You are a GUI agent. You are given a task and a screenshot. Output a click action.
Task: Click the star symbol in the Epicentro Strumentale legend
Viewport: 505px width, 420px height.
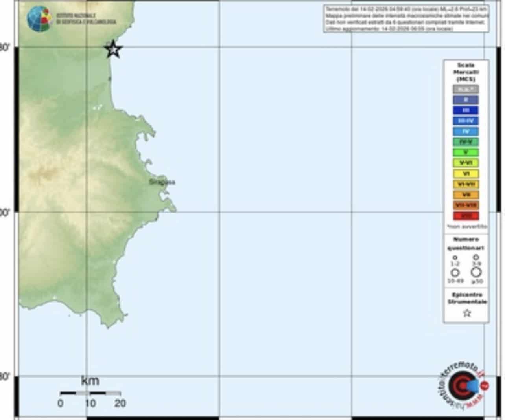[467, 313]
